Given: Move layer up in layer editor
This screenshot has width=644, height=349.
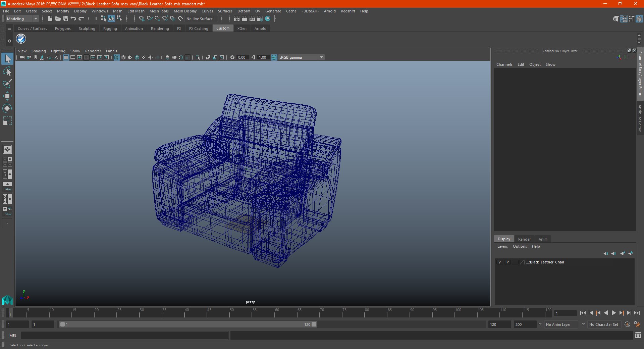Looking at the screenshot, I should 606,254.
